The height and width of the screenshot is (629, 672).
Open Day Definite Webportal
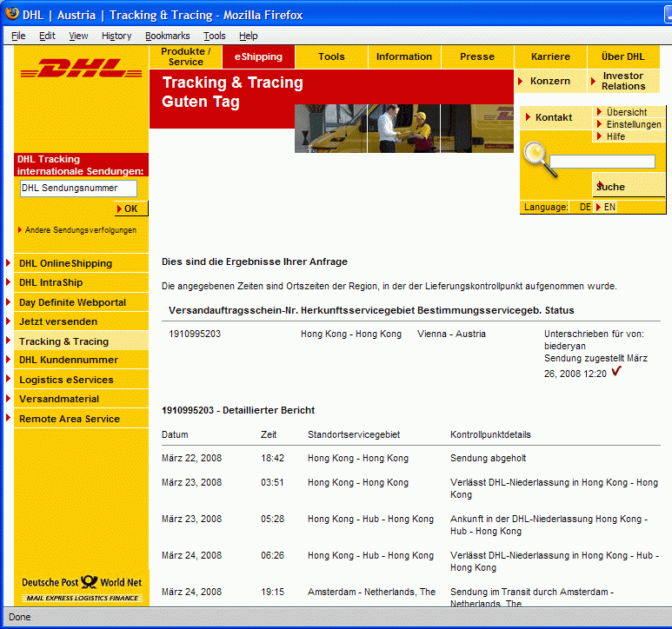click(81, 302)
